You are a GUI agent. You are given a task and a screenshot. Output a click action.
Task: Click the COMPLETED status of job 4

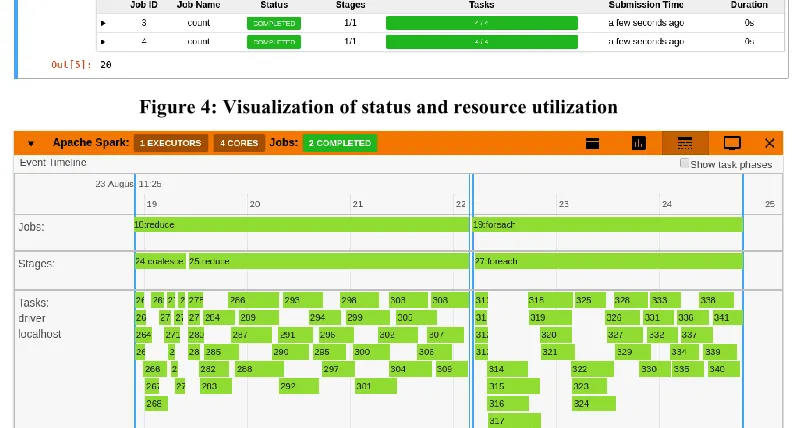point(274,42)
